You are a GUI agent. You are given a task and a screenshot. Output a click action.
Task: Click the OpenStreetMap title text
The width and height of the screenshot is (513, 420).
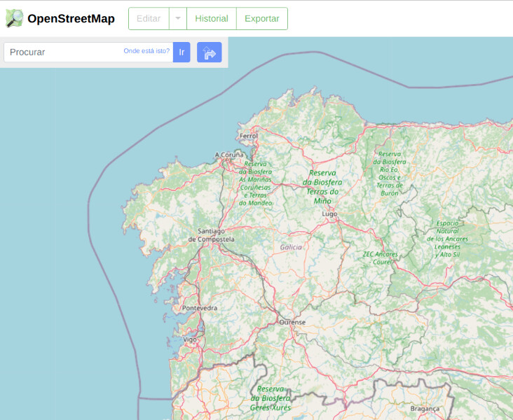pyautogui.click(x=71, y=19)
